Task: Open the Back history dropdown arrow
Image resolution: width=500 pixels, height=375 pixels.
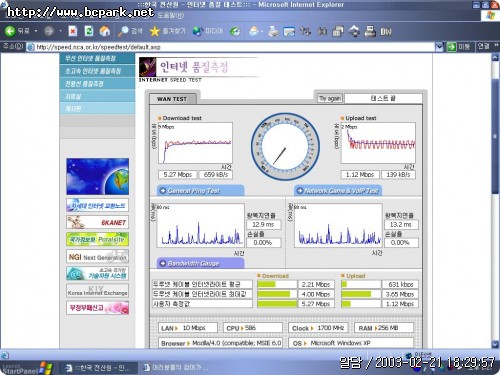Action: click(x=36, y=31)
